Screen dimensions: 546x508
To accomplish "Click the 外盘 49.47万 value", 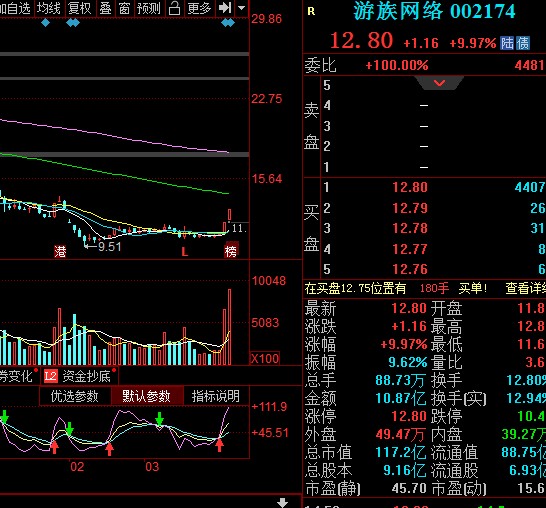I will (x=400, y=435).
